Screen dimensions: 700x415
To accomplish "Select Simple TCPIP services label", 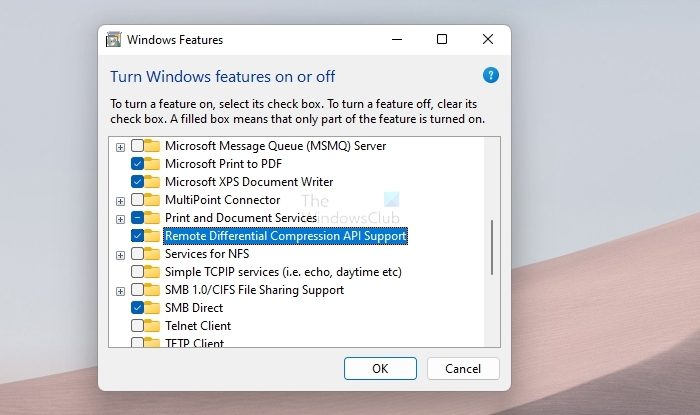I will [283, 272].
